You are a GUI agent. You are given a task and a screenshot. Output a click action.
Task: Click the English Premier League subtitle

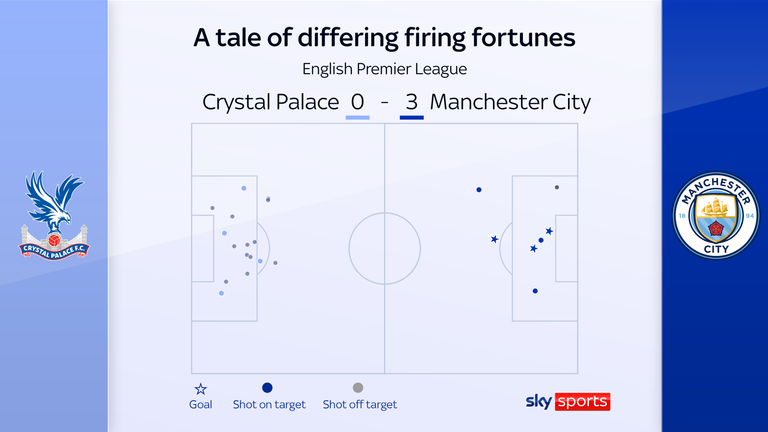coord(384,69)
